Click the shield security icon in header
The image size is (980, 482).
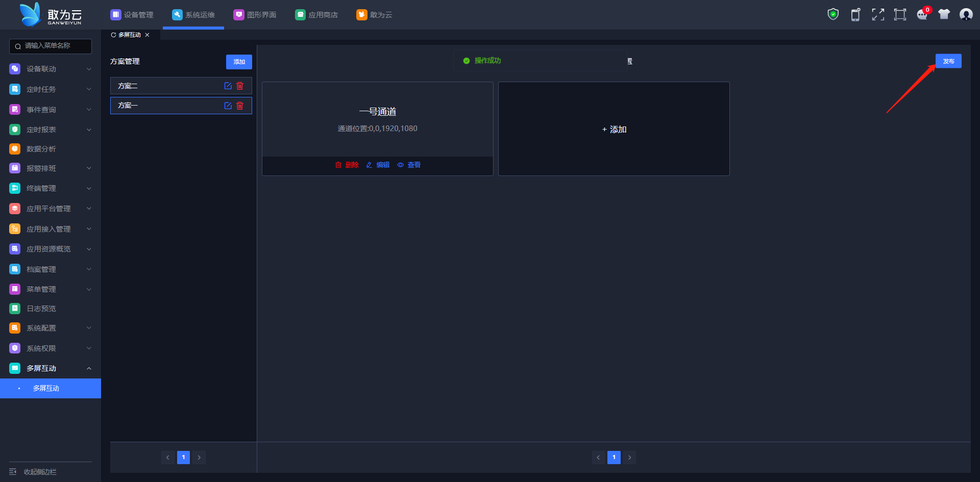tap(833, 14)
